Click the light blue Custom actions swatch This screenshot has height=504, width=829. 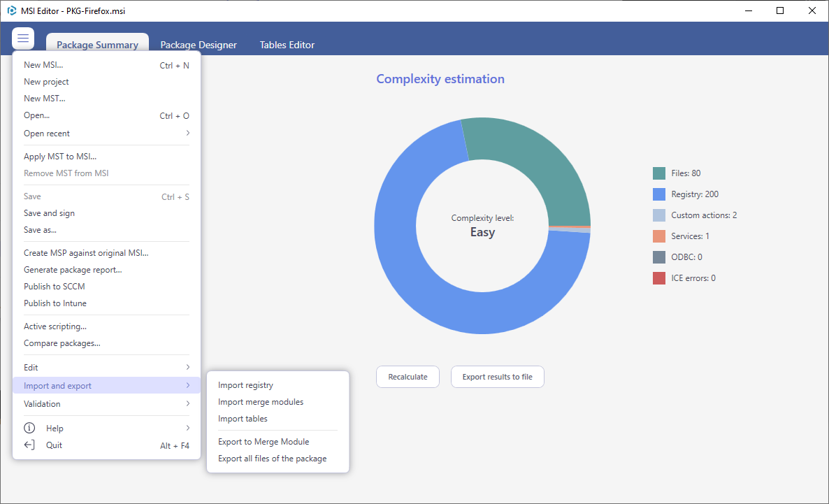pos(658,215)
